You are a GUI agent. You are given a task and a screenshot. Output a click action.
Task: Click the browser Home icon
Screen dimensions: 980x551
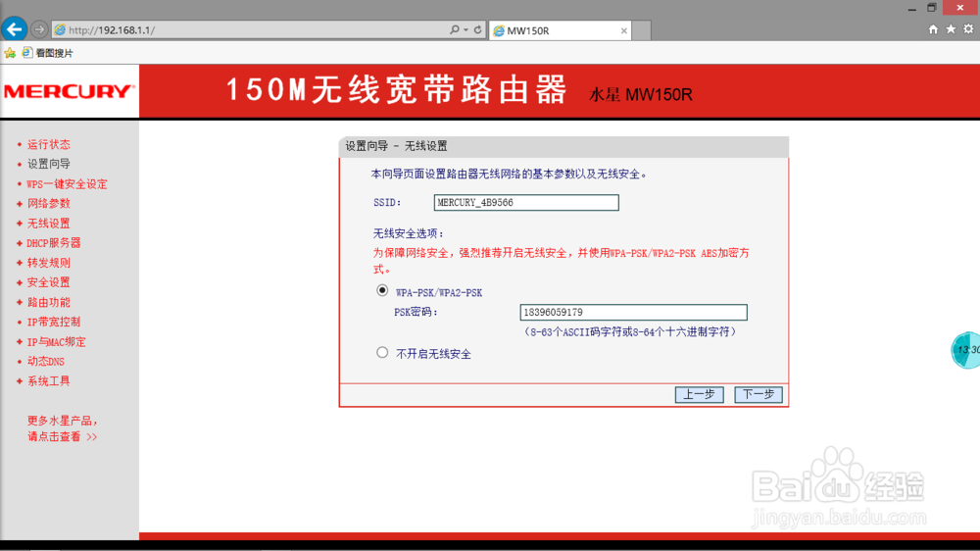pos(933,29)
